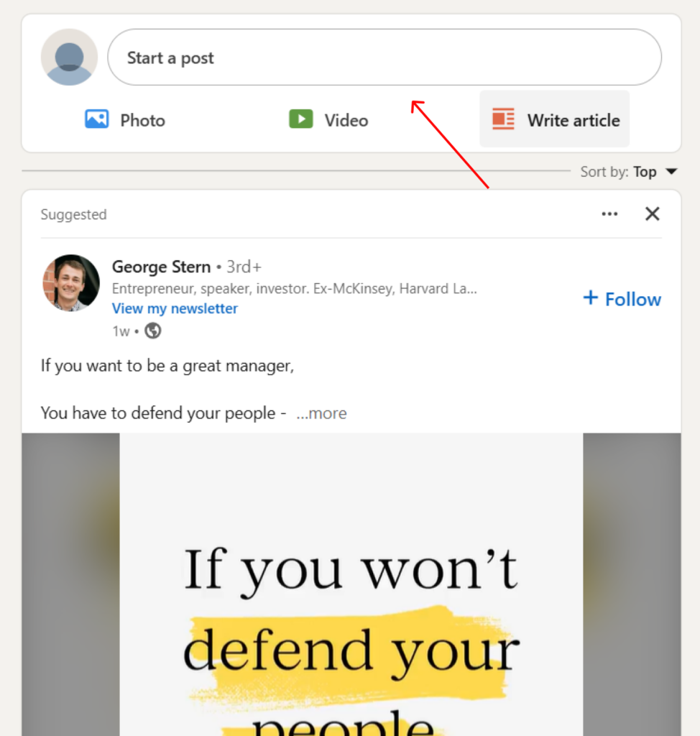Screen dimensions: 700x736
Task: Follow George Stern
Action: [622, 299]
